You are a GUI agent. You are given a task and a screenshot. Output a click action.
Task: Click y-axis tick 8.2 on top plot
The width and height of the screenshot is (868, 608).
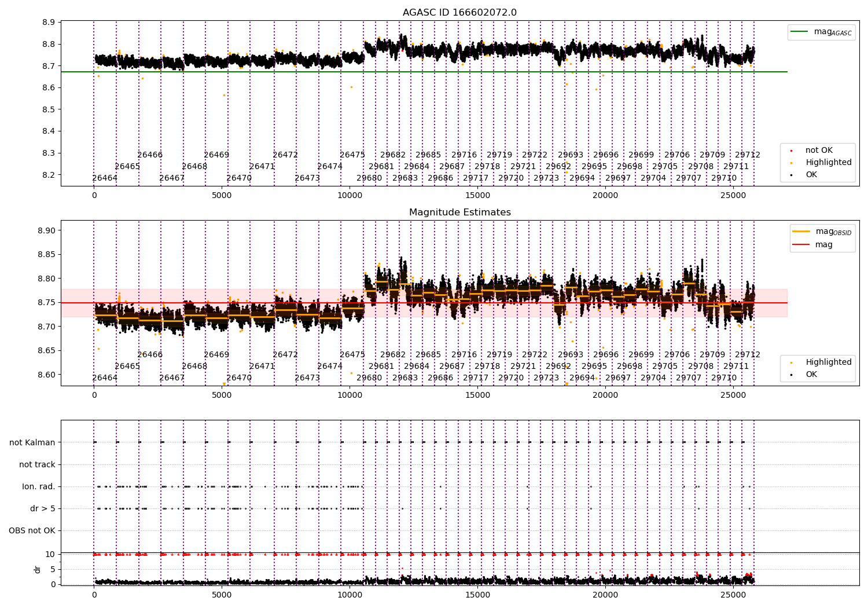49,175
